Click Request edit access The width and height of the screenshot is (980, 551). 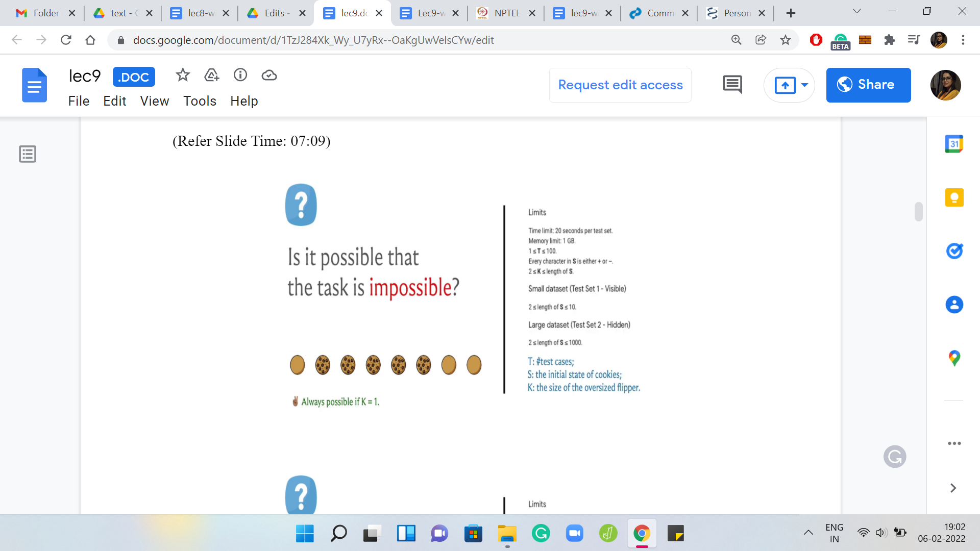tap(620, 85)
